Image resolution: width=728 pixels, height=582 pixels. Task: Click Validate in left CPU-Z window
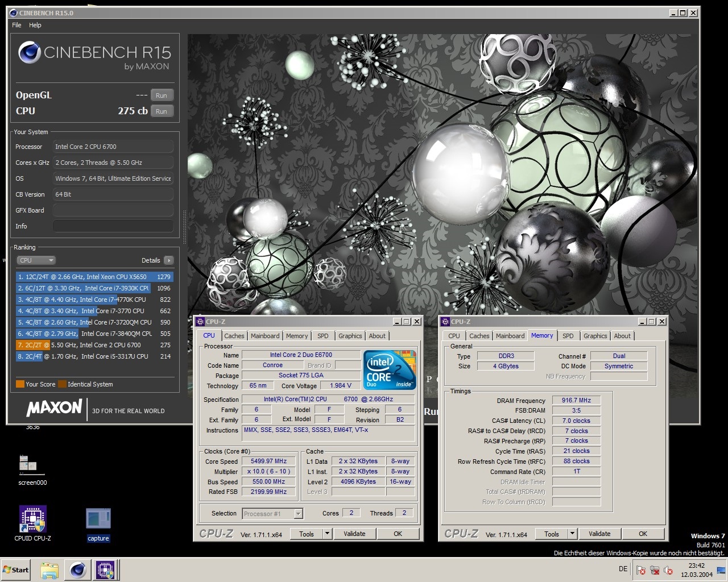click(x=354, y=534)
